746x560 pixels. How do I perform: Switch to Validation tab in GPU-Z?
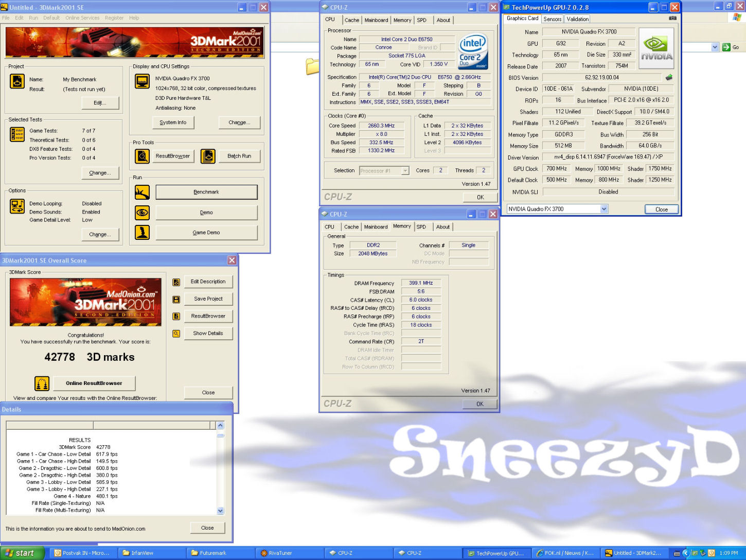tap(578, 19)
